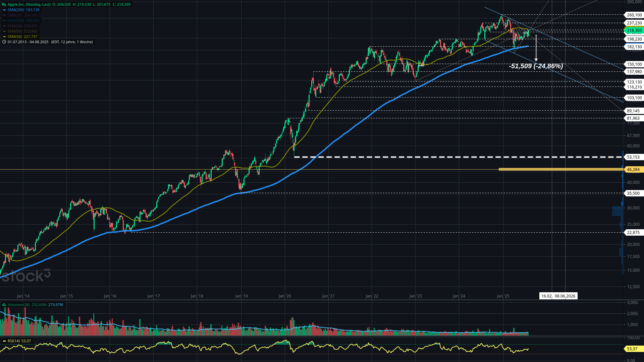Select the 81,963 price level tag

(634, 118)
